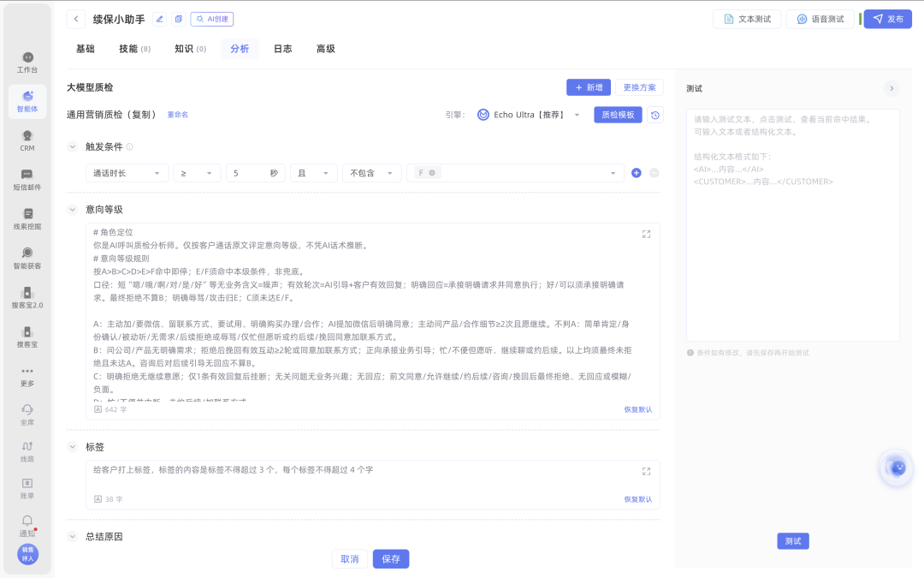
Task: Click the 文本测试 button
Action: pos(747,19)
